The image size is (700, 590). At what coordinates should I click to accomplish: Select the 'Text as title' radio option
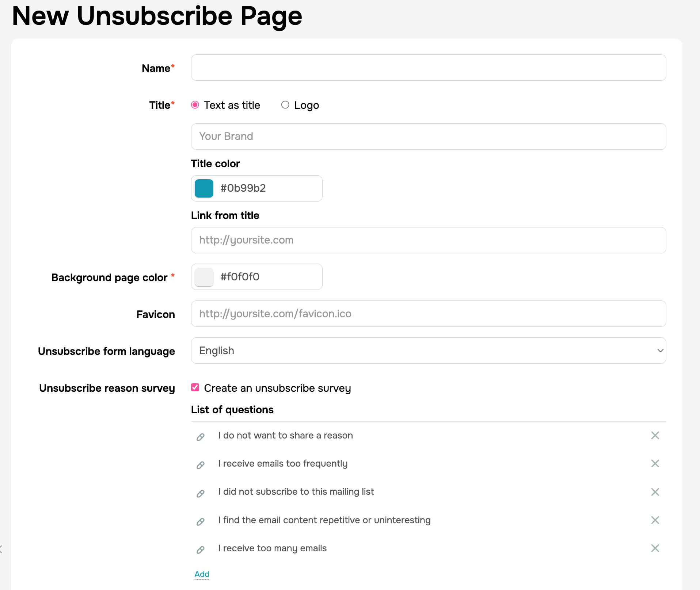pos(195,105)
